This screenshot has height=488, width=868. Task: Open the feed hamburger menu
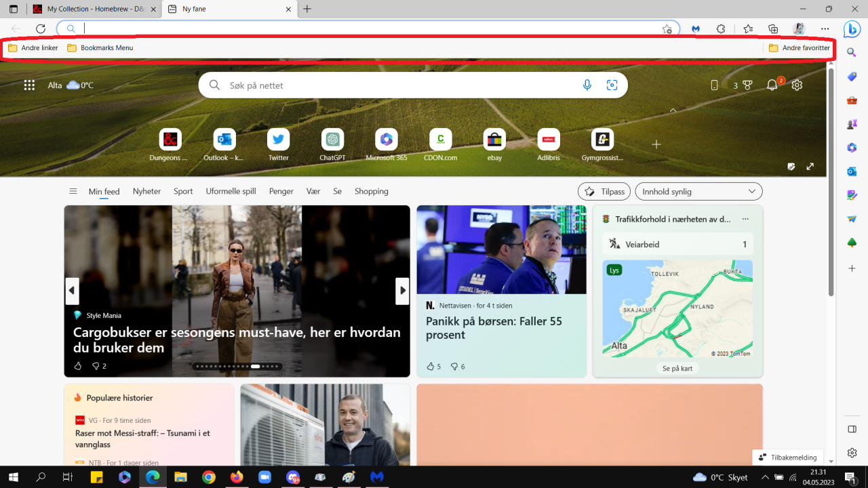(x=73, y=192)
